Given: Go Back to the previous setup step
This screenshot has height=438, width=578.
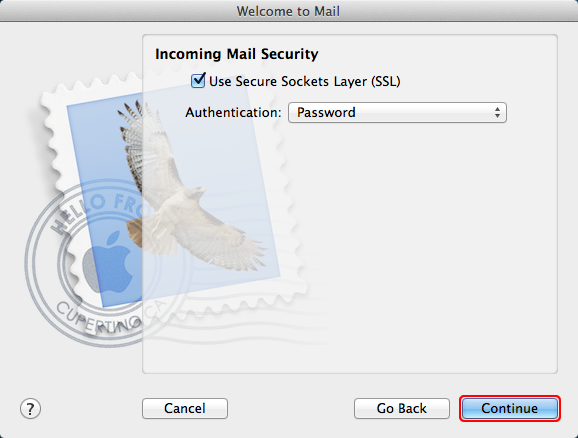Looking at the screenshot, I should (x=402, y=409).
